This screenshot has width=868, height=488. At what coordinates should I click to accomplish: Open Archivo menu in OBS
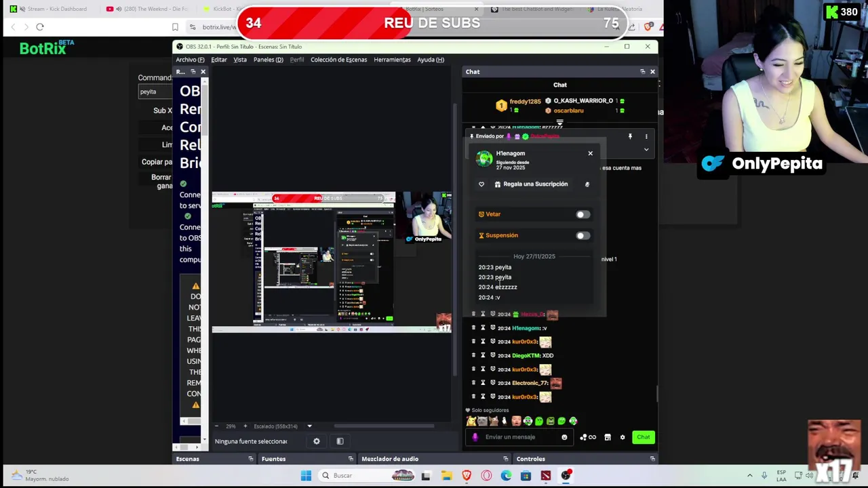point(190,60)
